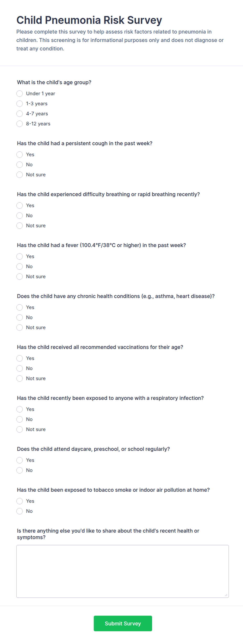Answer Yes to recommended vaccinations question
243x644 pixels.
tap(20, 358)
